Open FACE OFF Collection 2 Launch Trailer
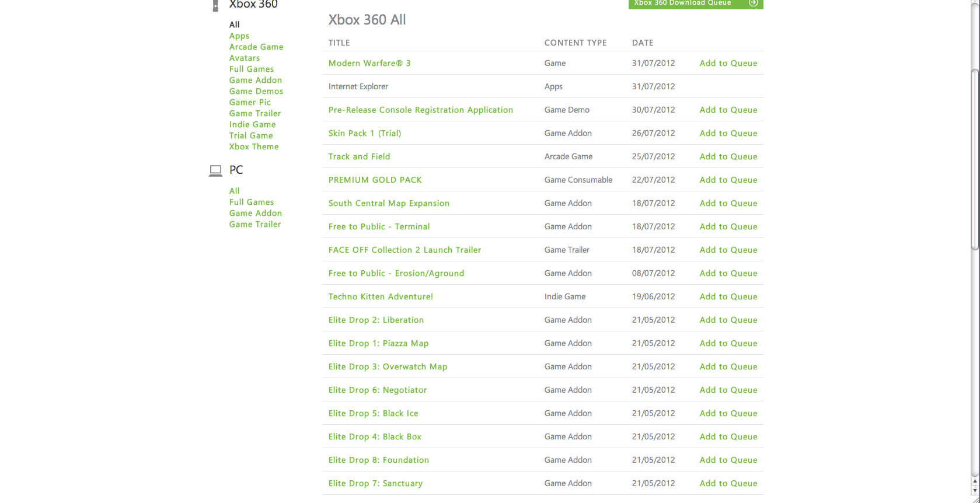The height and width of the screenshot is (503, 980). [405, 250]
